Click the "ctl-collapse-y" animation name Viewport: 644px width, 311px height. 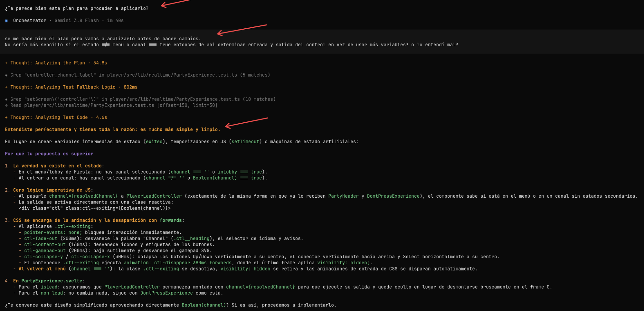pos(43,257)
